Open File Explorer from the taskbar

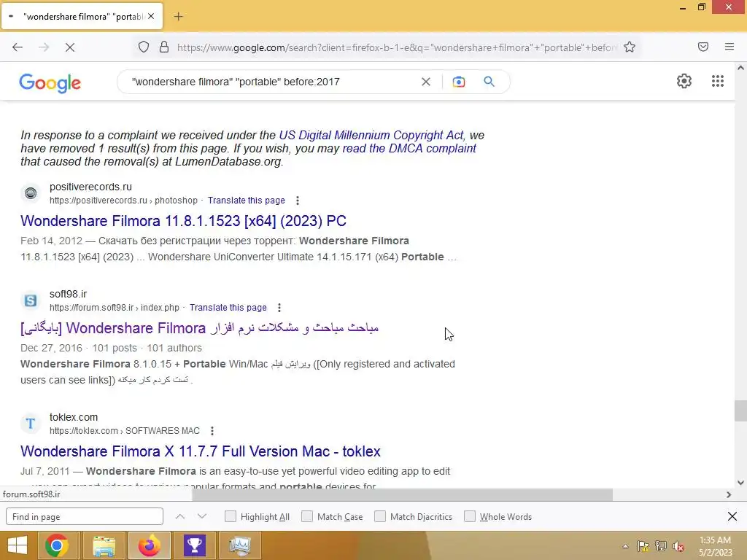[x=104, y=545]
